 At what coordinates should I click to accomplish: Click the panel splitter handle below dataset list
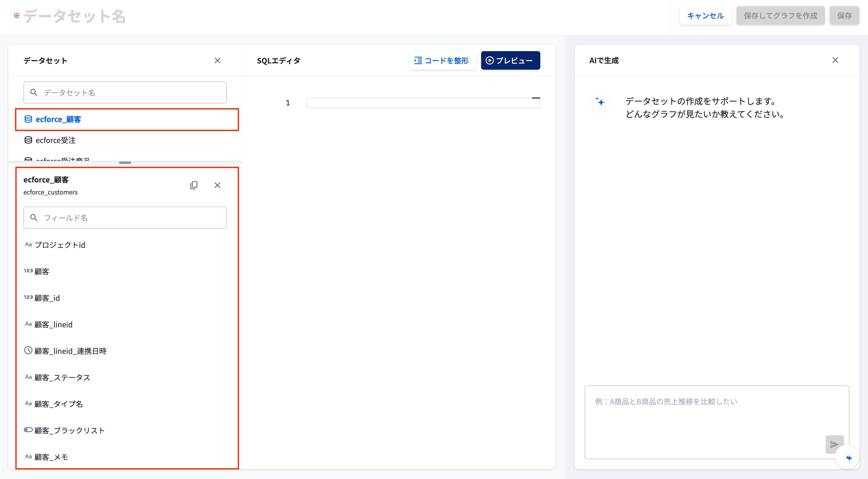tap(125, 163)
